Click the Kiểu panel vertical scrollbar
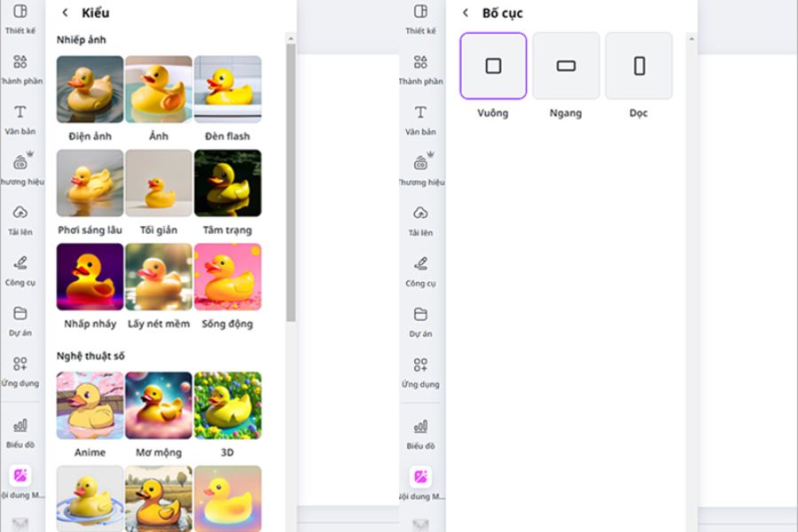The image size is (798, 532). (x=291, y=177)
